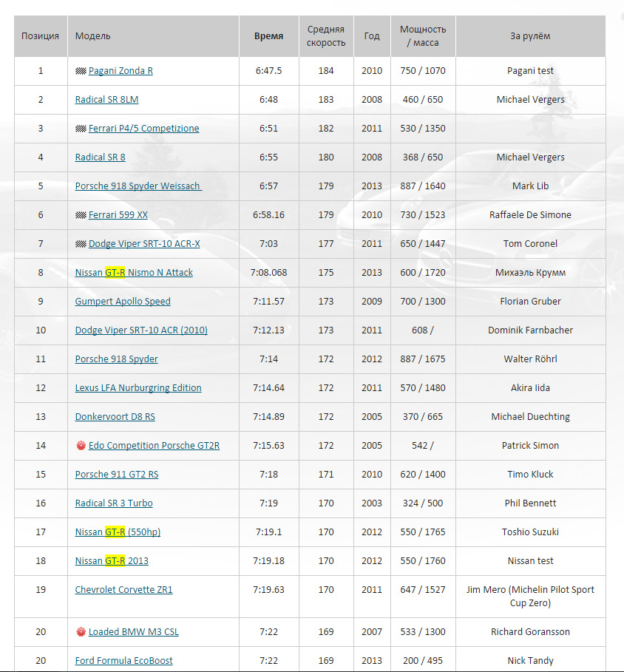Open Nissan GT-R Nismo N Attack link
Image resolution: width=624 pixels, height=672 pixels.
coord(134,273)
